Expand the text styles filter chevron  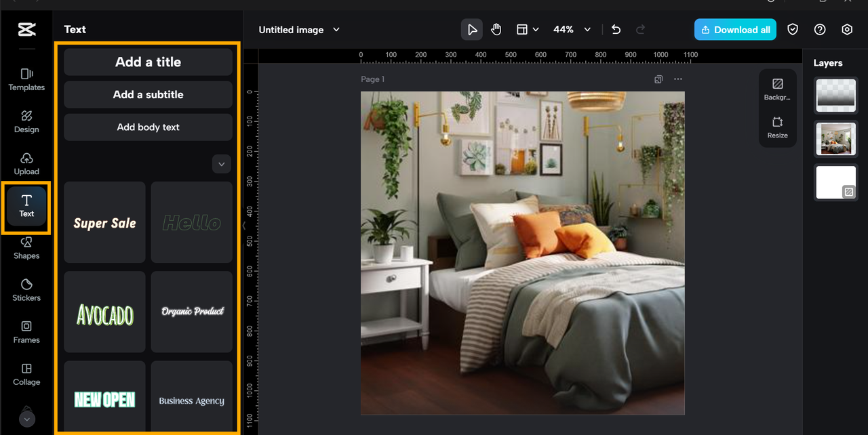coord(222,163)
